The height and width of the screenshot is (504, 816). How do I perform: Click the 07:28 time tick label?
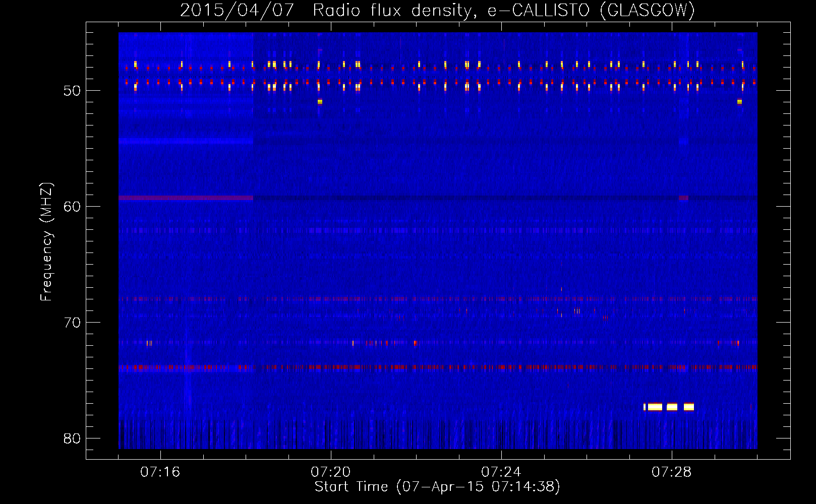pos(671,472)
